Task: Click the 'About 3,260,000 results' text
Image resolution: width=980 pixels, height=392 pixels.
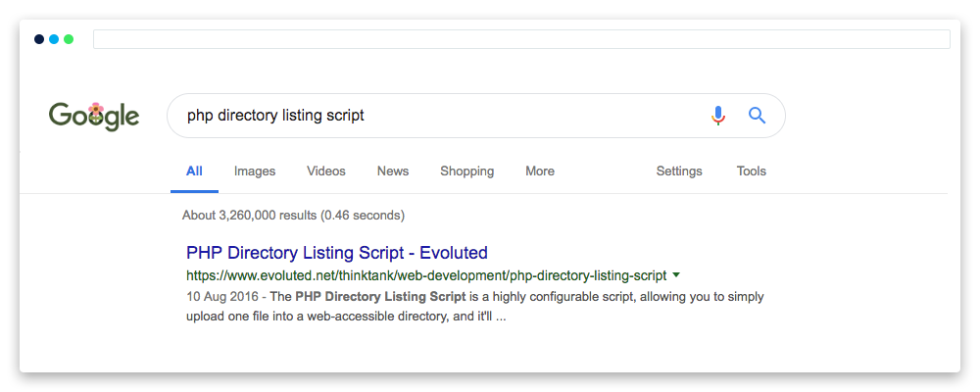Action: tap(293, 216)
